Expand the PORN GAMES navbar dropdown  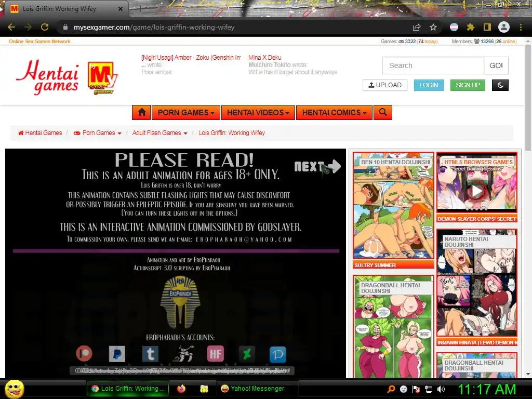click(186, 112)
